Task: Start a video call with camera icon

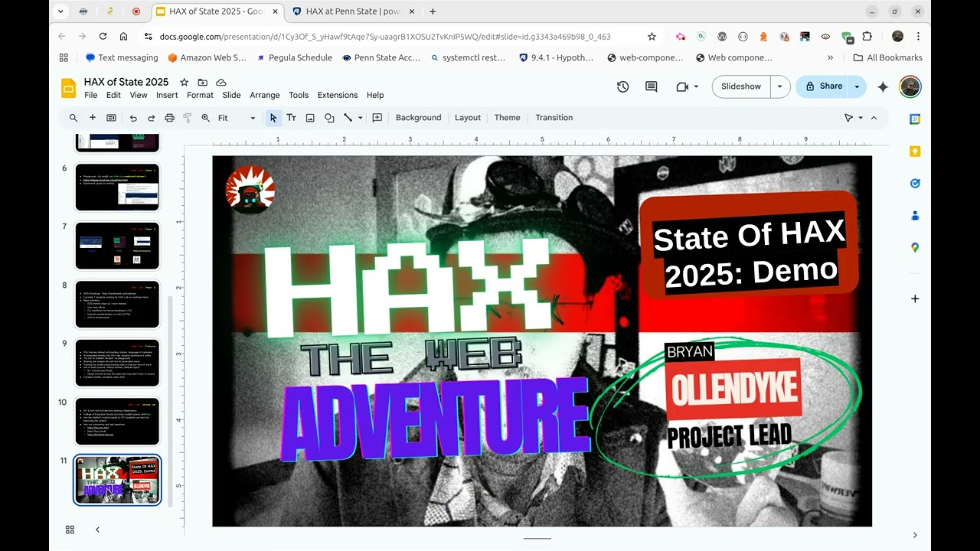Action: [682, 86]
